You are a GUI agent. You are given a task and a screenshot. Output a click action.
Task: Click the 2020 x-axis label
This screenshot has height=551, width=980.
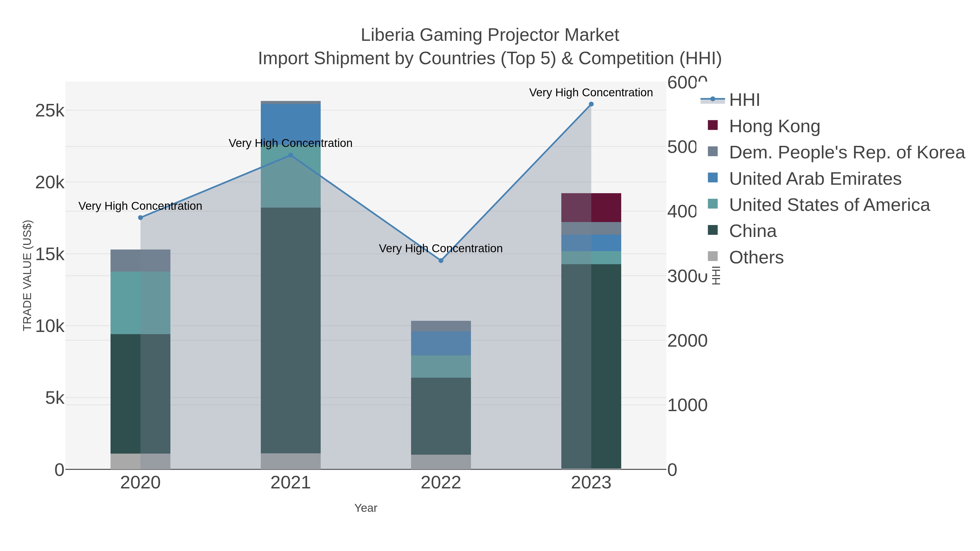click(140, 483)
